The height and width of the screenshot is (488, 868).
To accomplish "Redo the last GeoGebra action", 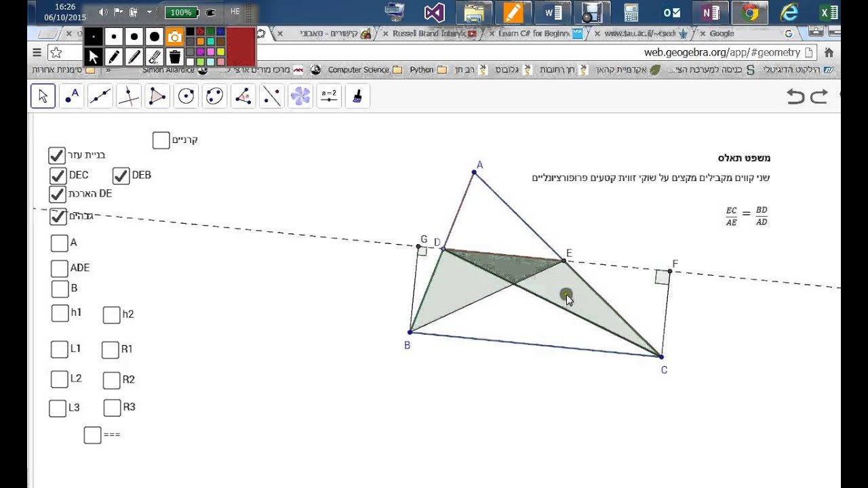I will (x=819, y=96).
